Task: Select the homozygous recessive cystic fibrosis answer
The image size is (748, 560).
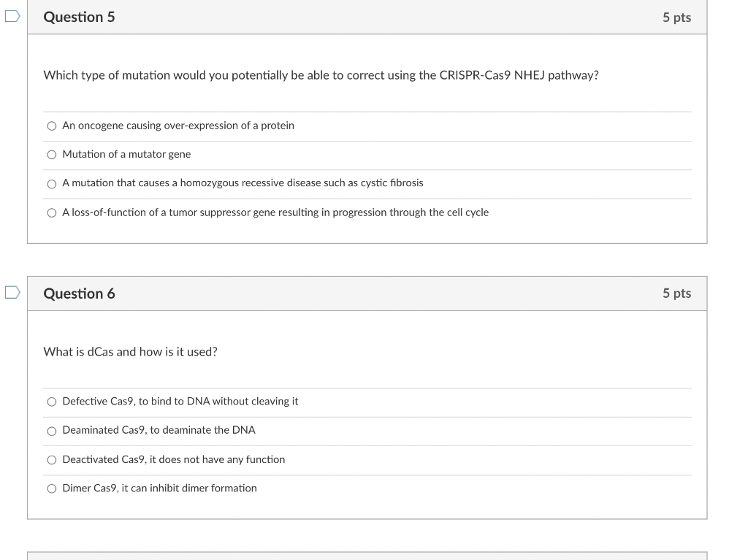Action: point(52,184)
